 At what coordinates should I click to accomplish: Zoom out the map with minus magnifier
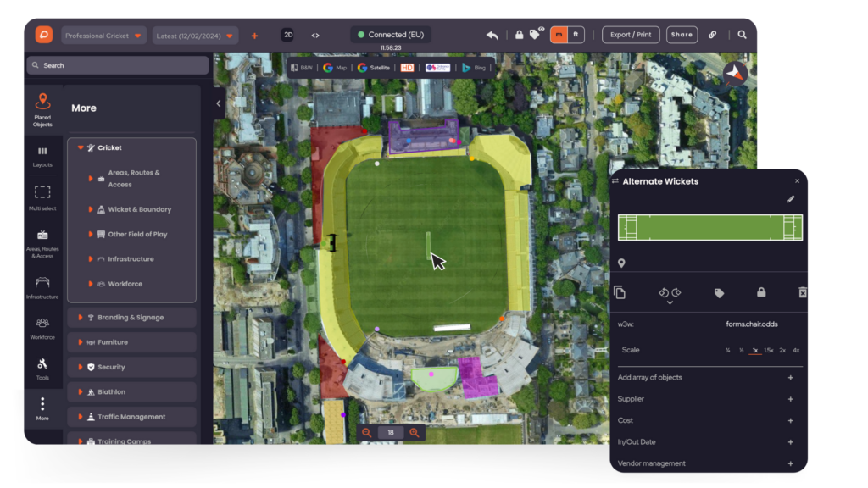pyautogui.click(x=366, y=433)
